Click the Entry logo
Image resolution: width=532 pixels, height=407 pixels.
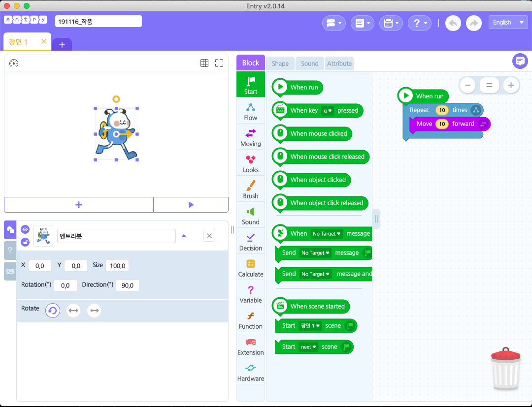[26, 20]
